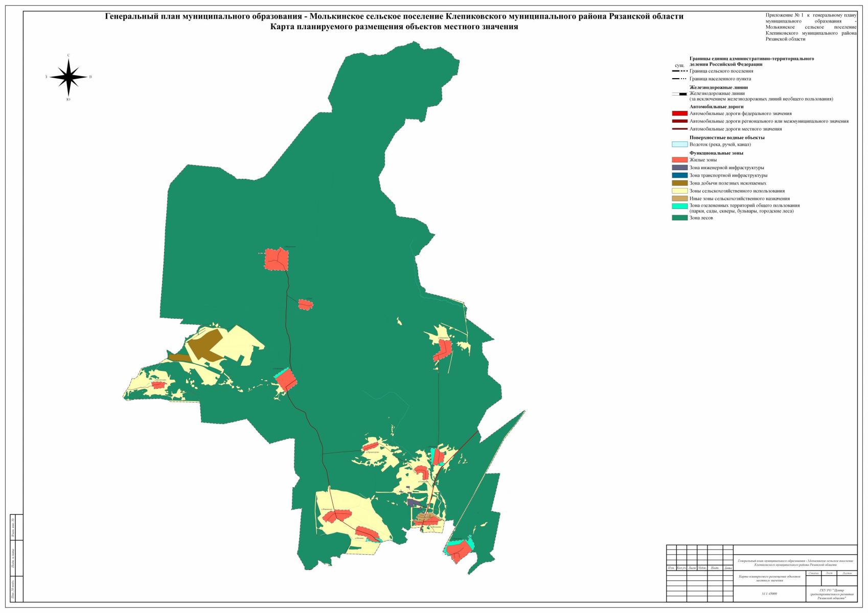
Task: Select the light blue watercourse swatch
Action: [679, 145]
